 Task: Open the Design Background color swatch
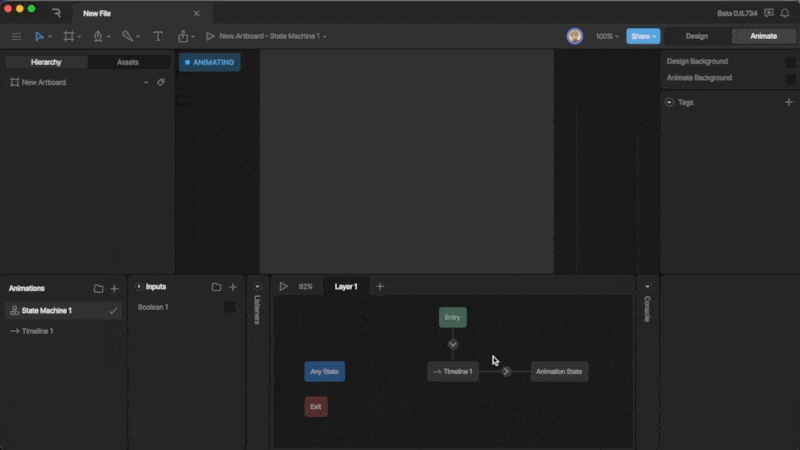coord(790,62)
